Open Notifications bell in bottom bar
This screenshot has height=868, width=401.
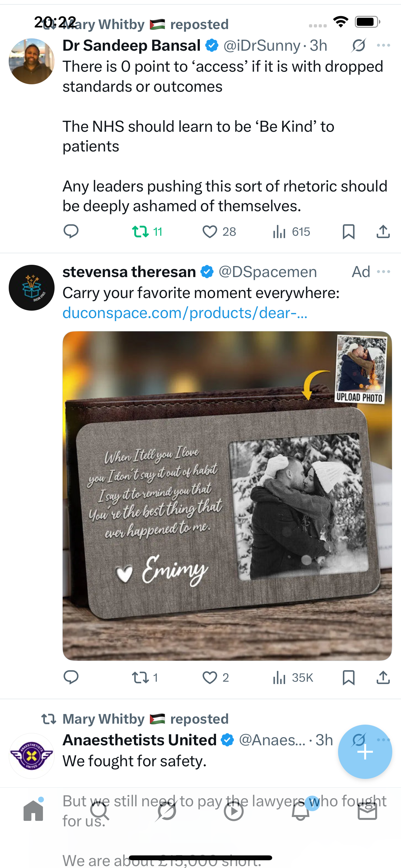click(x=301, y=811)
